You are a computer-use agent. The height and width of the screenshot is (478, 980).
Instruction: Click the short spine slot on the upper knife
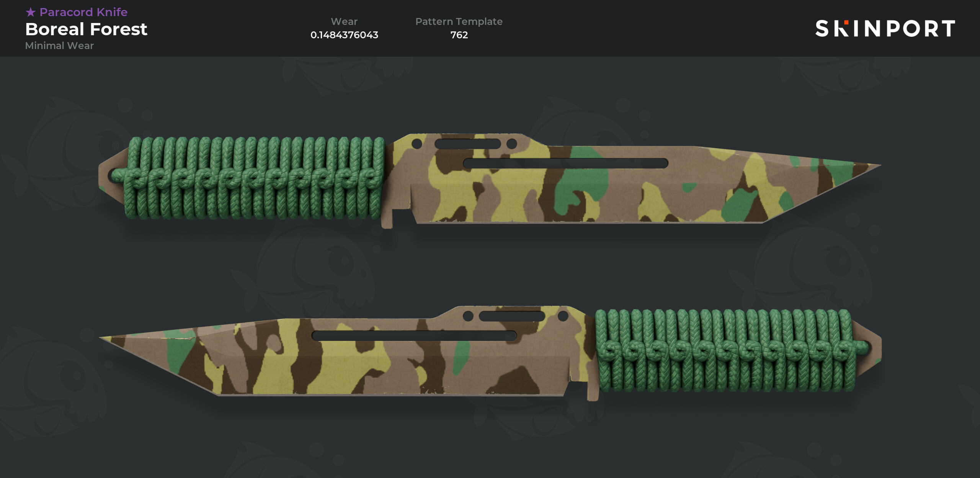tap(468, 144)
